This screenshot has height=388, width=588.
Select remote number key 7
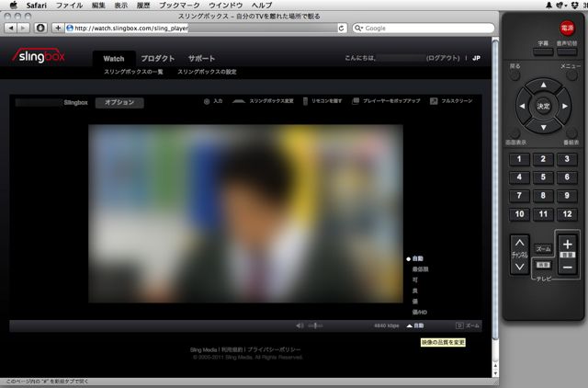pyautogui.click(x=519, y=196)
